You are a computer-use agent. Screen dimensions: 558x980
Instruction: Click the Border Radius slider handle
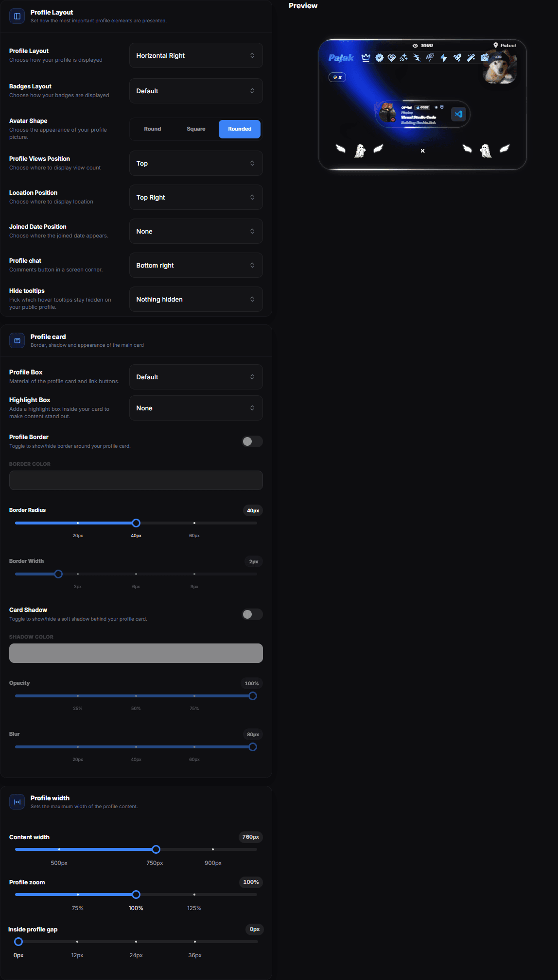[x=136, y=523]
